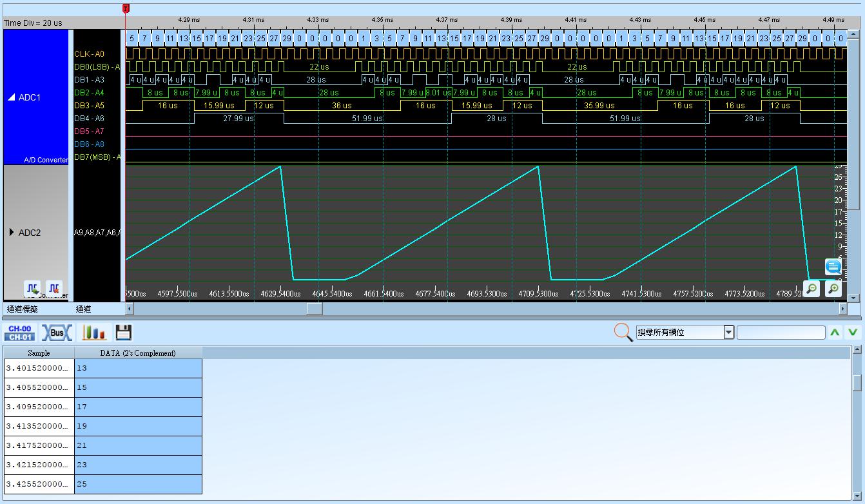Click the orange search magnifier icon
Screen dimensions: 865x504
623,333
